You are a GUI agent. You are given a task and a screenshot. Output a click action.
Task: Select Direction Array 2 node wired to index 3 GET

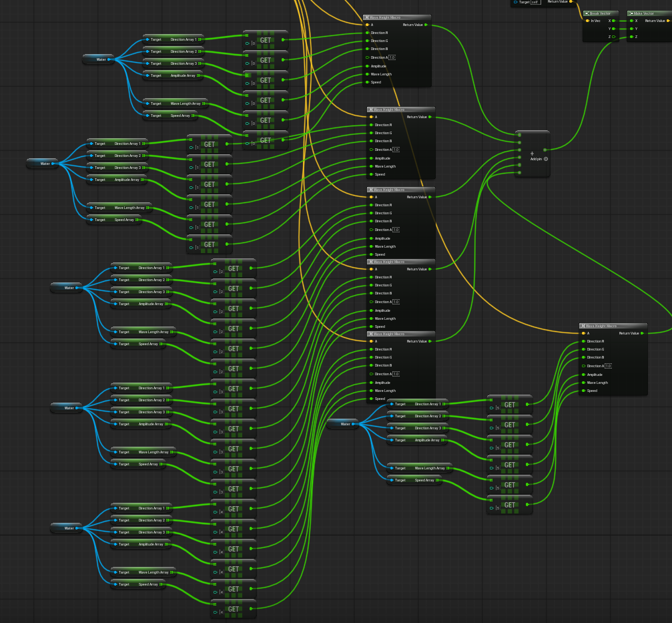point(141,400)
